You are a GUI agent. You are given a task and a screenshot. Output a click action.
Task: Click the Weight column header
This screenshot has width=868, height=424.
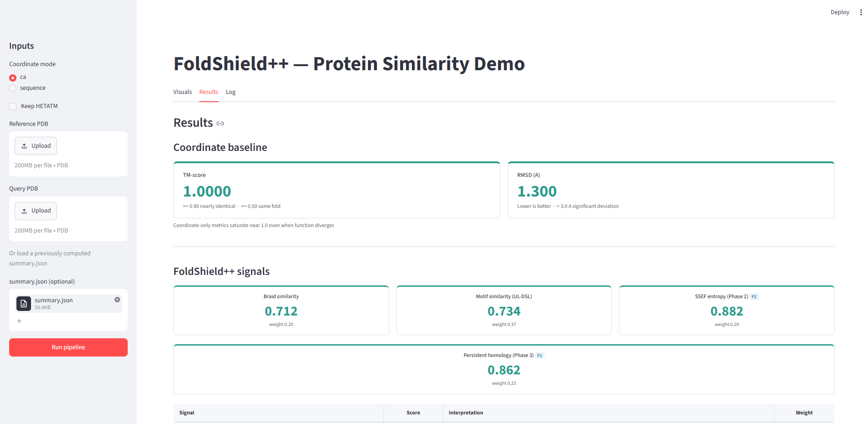804,413
